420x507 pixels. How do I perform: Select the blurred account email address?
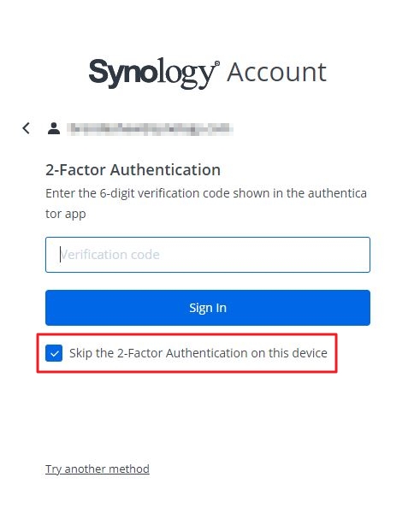(151, 129)
